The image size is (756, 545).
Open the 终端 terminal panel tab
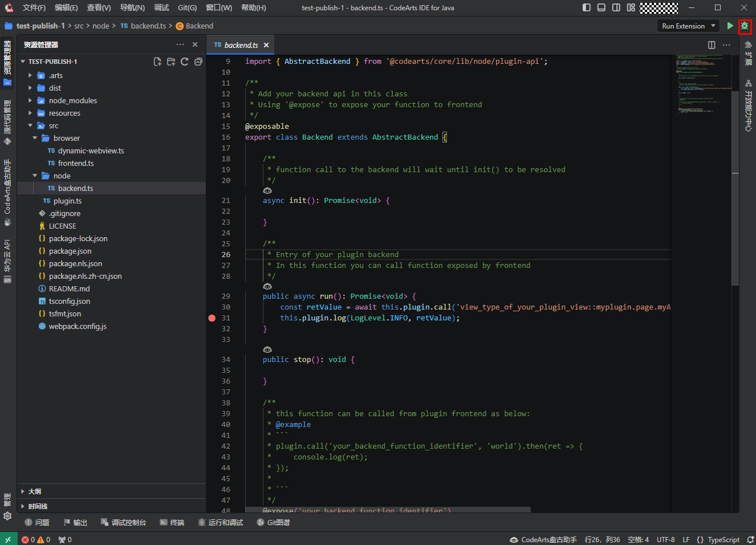(172, 522)
